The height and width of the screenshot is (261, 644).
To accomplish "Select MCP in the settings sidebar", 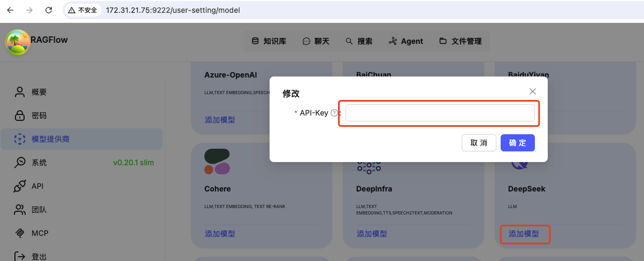I will [x=81, y=233].
